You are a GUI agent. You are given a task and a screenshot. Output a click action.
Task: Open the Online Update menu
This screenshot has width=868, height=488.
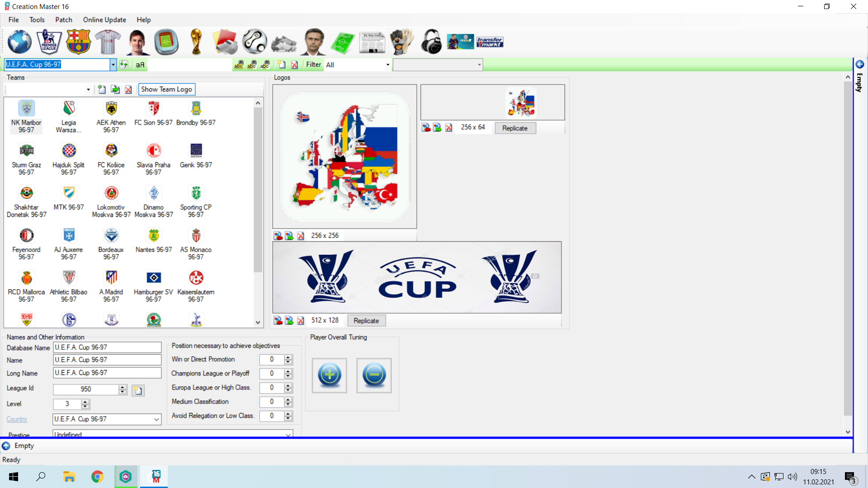(104, 20)
